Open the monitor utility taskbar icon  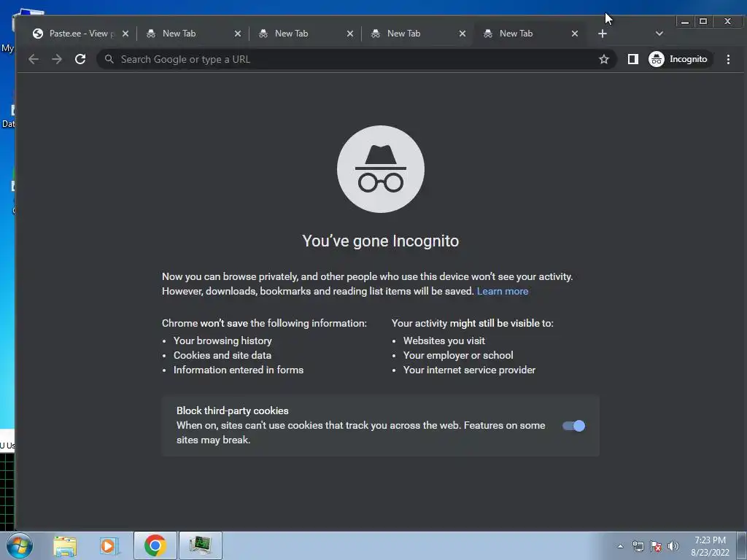[x=200, y=545]
